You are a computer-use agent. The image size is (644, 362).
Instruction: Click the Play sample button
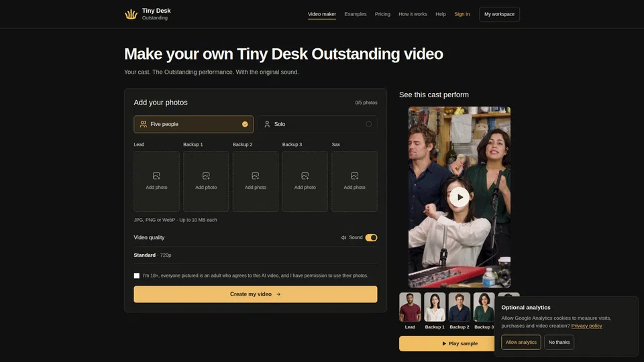[447, 343]
